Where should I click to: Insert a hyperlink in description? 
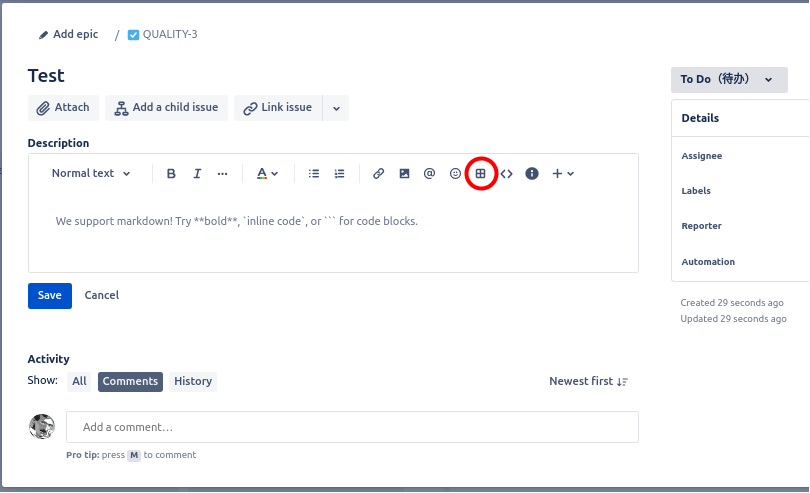[378, 174]
